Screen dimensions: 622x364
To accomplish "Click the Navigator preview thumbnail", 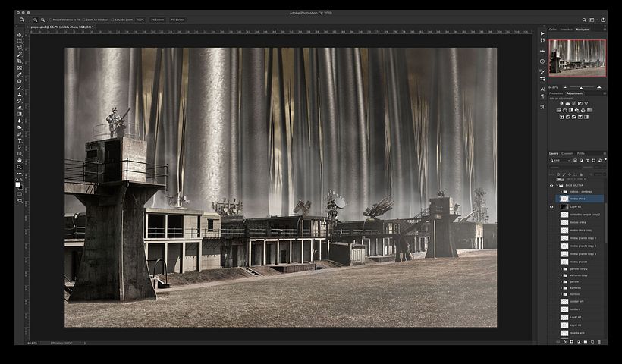I will point(577,58).
